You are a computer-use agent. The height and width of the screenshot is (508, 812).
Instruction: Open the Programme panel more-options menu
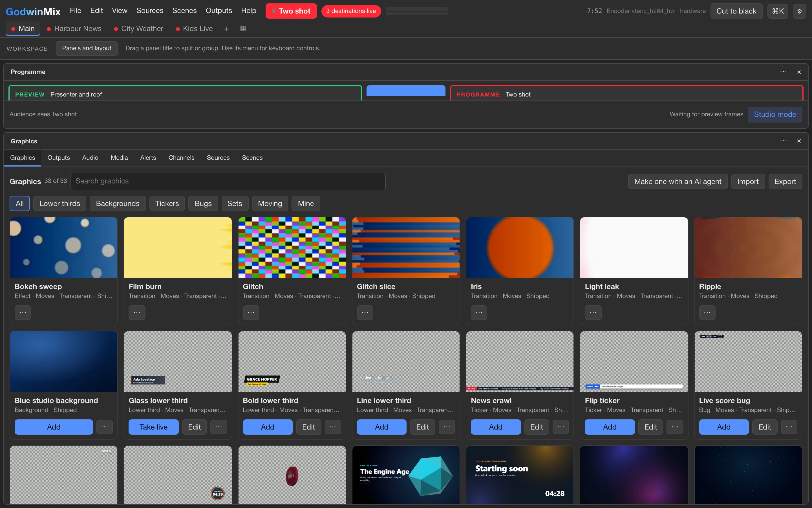pyautogui.click(x=783, y=72)
